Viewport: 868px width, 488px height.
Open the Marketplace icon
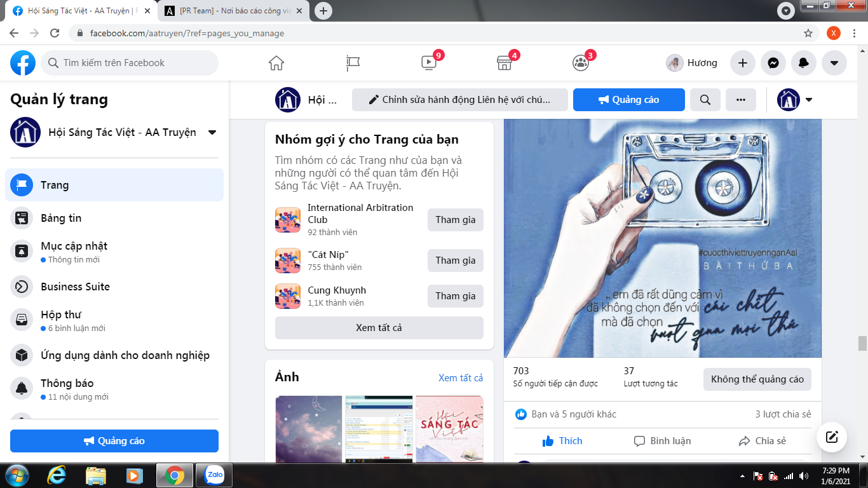point(505,63)
